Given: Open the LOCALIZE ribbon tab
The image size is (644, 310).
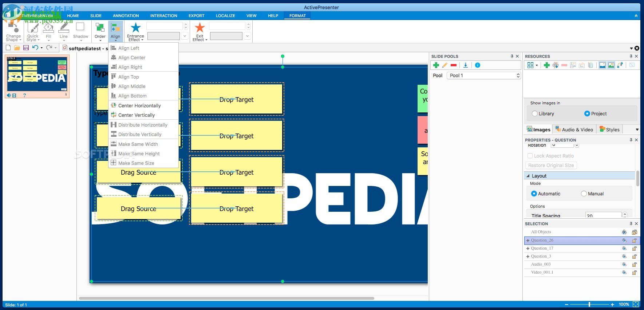Looking at the screenshot, I should [x=225, y=16].
